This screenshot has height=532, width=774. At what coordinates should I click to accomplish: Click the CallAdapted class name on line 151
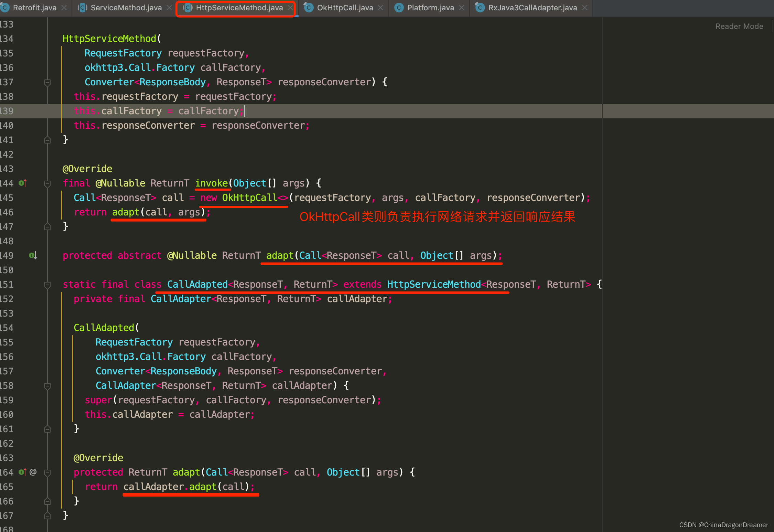(197, 284)
